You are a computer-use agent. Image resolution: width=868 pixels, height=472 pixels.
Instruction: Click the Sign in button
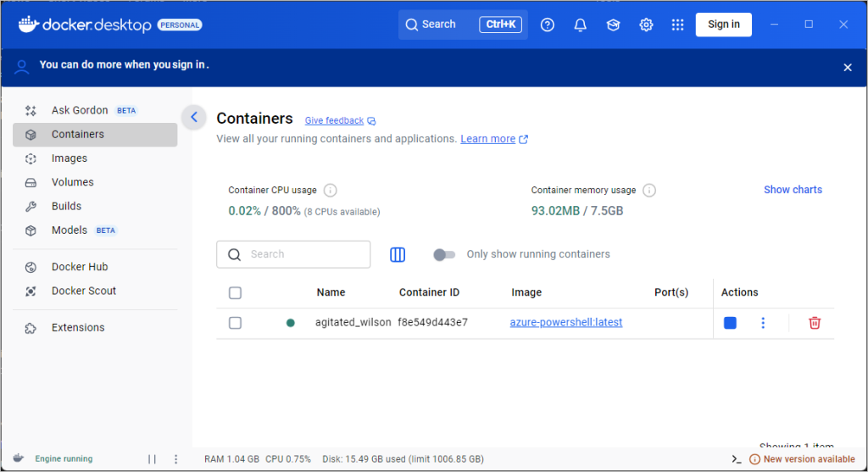tap(724, 25)
